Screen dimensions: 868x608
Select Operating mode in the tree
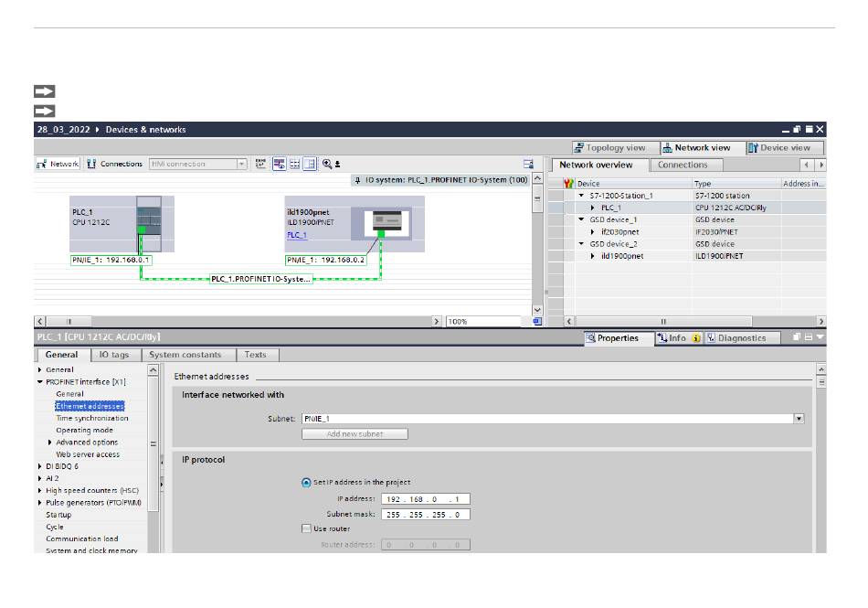tap(84, 431)
